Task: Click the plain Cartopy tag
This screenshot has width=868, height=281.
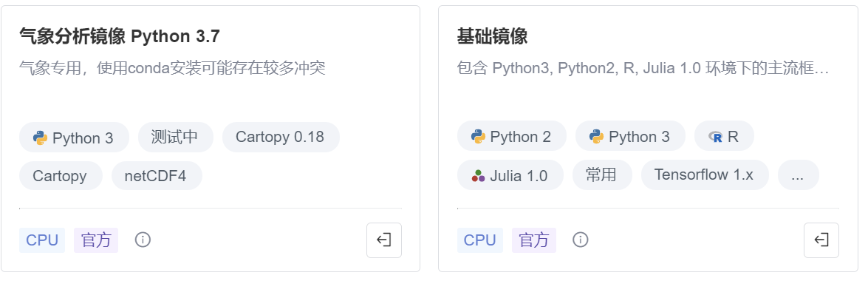Action: pos(61,176)
